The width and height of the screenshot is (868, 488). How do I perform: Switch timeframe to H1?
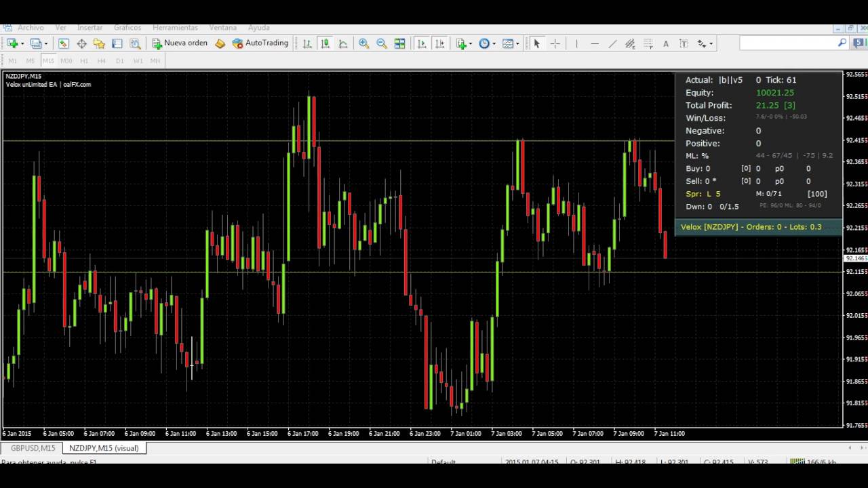tap(84, 60)
